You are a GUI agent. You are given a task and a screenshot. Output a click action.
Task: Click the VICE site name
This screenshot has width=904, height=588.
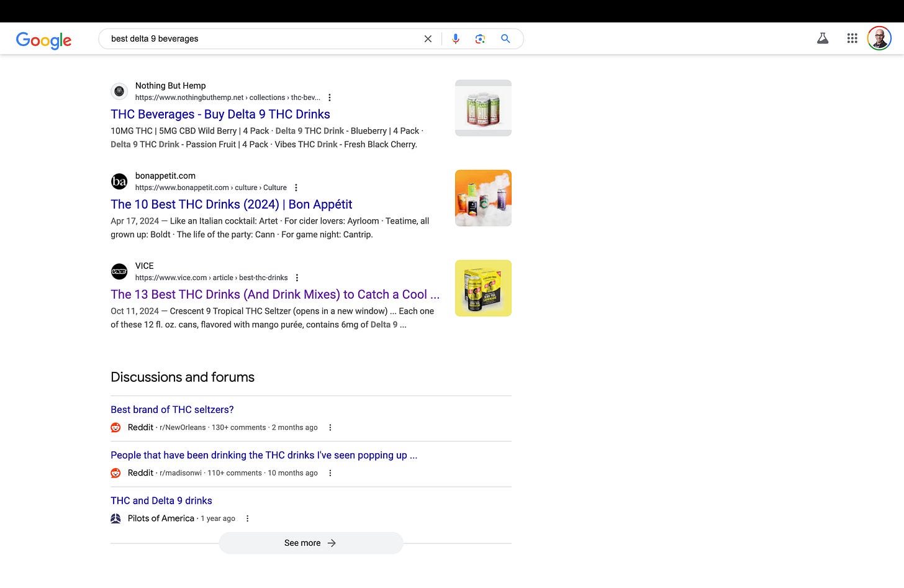coord(145,266)
